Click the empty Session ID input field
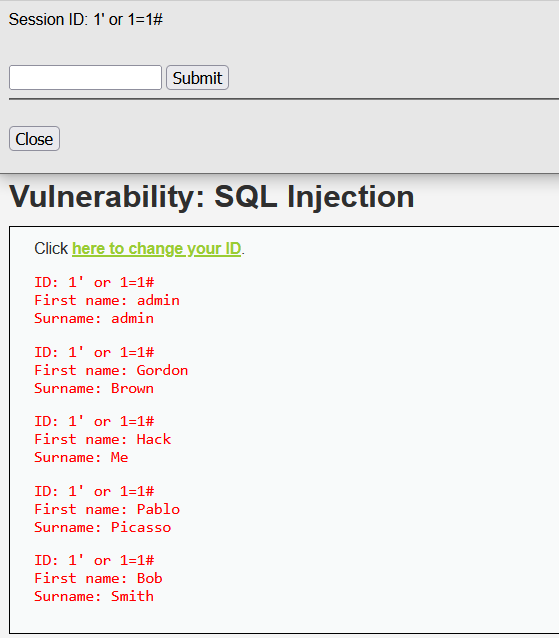This screenshot has width=559, height=638. coord(85,77)
